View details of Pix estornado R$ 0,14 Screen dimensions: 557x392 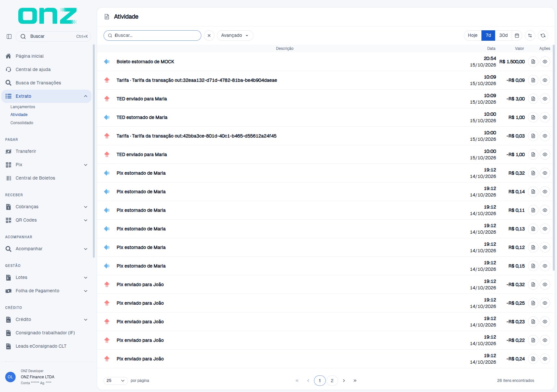point(545,192)
